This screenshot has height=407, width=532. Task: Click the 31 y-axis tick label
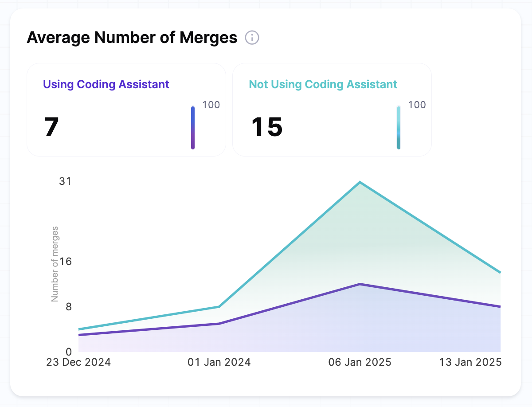click(x=65, y=181)
